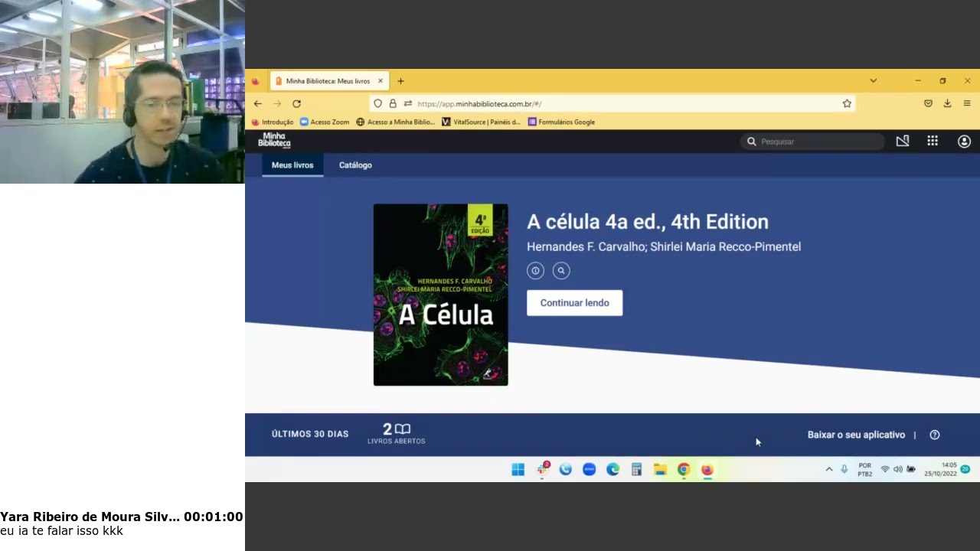Screen dimensions: 980x551
Task: Open the user account profile icon
Action: click(964, 141)
